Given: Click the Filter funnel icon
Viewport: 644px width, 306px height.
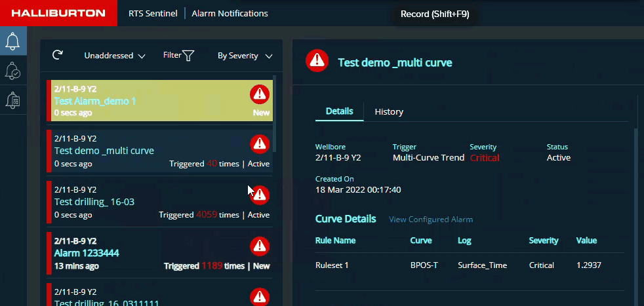Looking at the screenshot, I should (188, 56).
